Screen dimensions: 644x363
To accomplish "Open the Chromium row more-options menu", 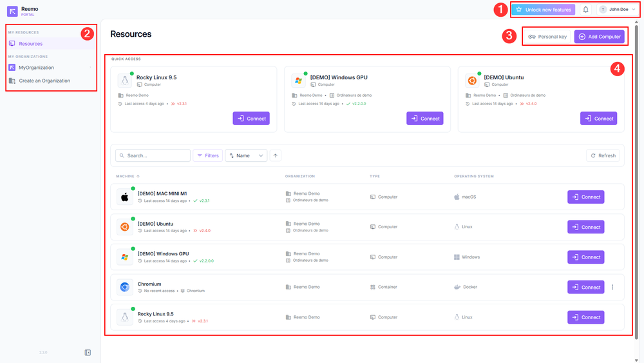I will [x=612, y=287].
